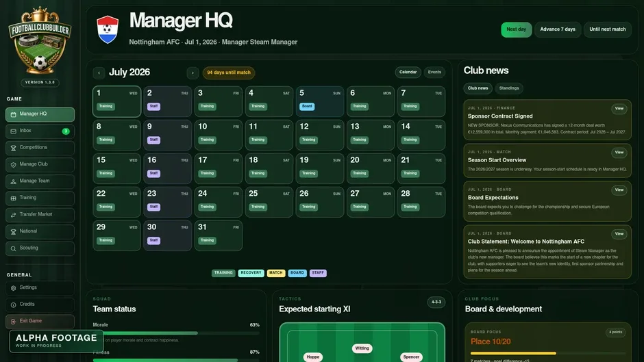The width and height of the screenshot is (644, 362).
Task: Select July 16 calendar day
Action: pyautogui.click(x=168, y=168)
